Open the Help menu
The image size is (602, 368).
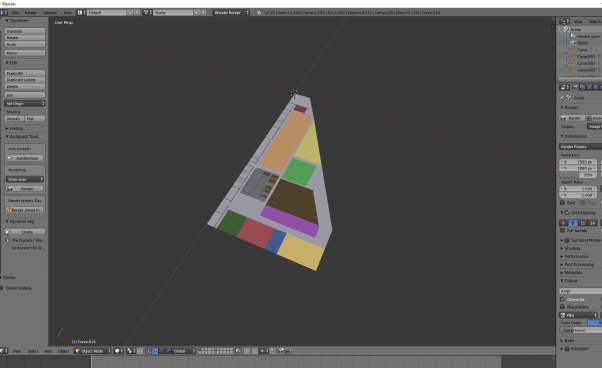click(68, 12)
